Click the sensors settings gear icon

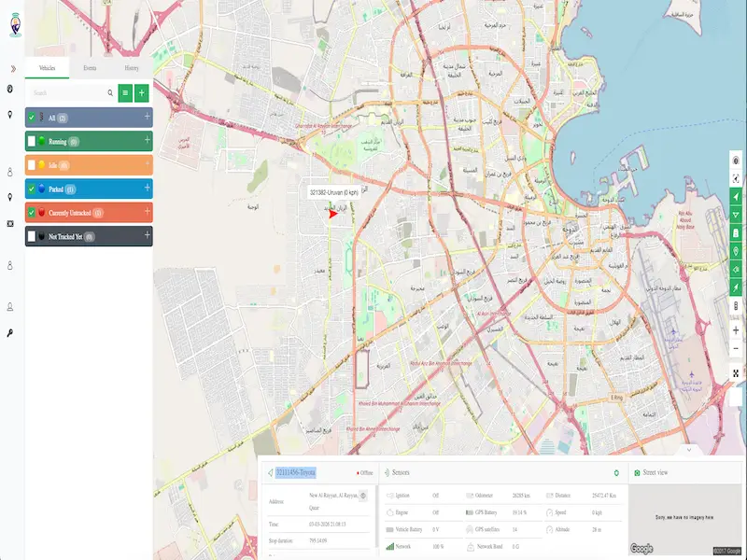tap(616, 473)
